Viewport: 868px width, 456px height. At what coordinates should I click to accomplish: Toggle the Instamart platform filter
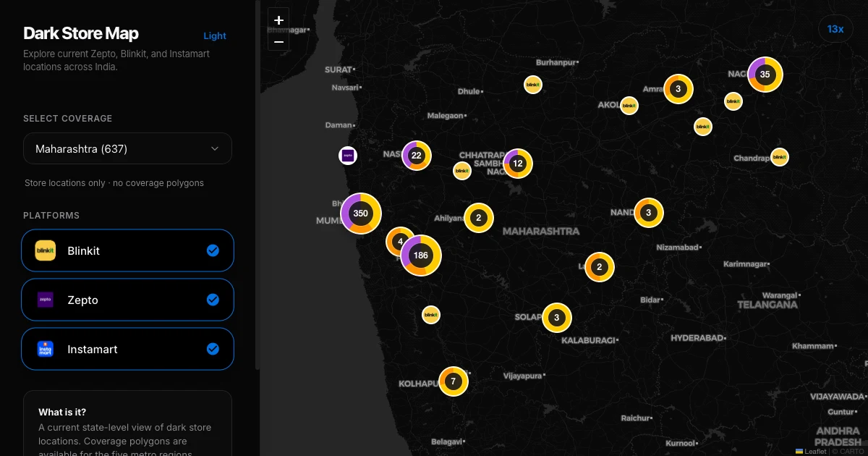[x=127, y=349]
